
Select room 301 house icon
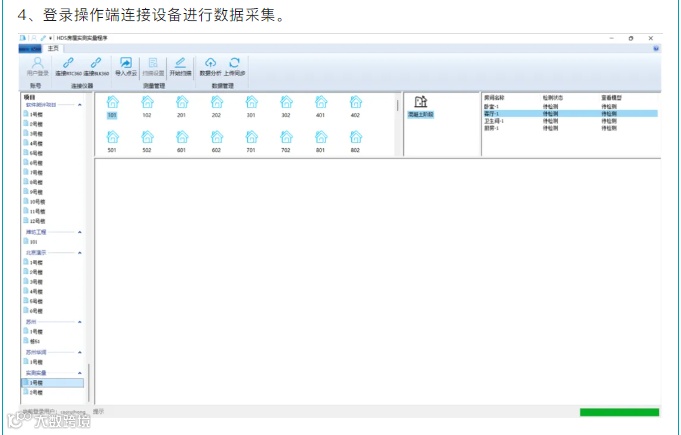[x=251, y=102]
